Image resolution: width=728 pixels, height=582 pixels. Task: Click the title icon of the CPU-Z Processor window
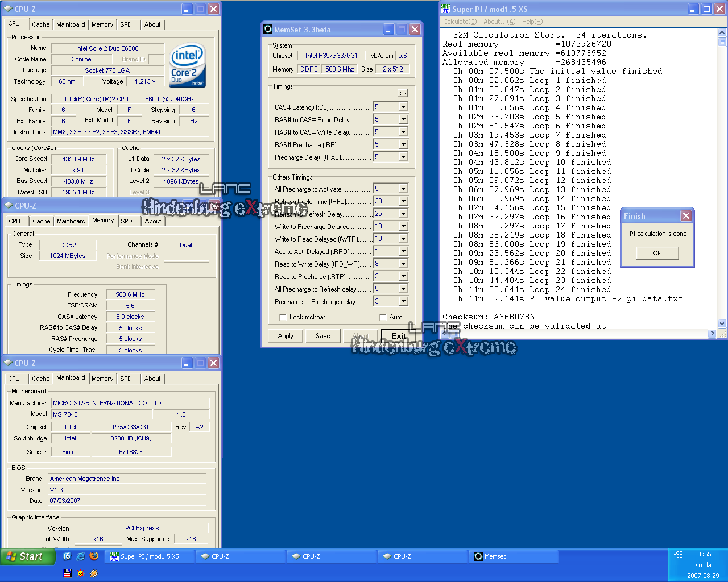click(x=8, y=9)
